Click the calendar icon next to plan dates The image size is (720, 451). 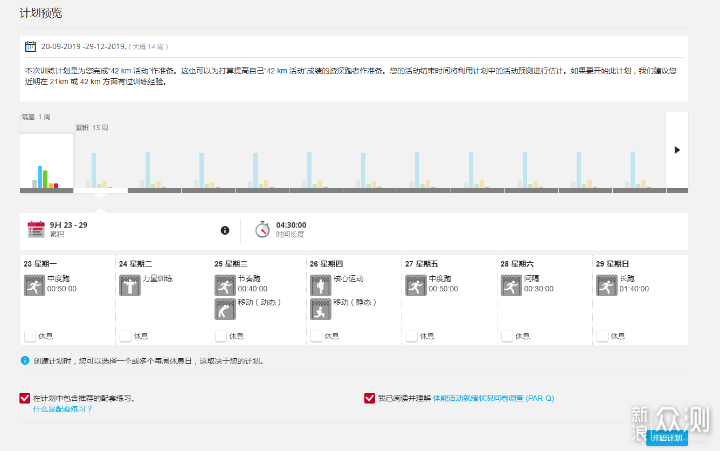pyautogui.click(x=30, y=47)
